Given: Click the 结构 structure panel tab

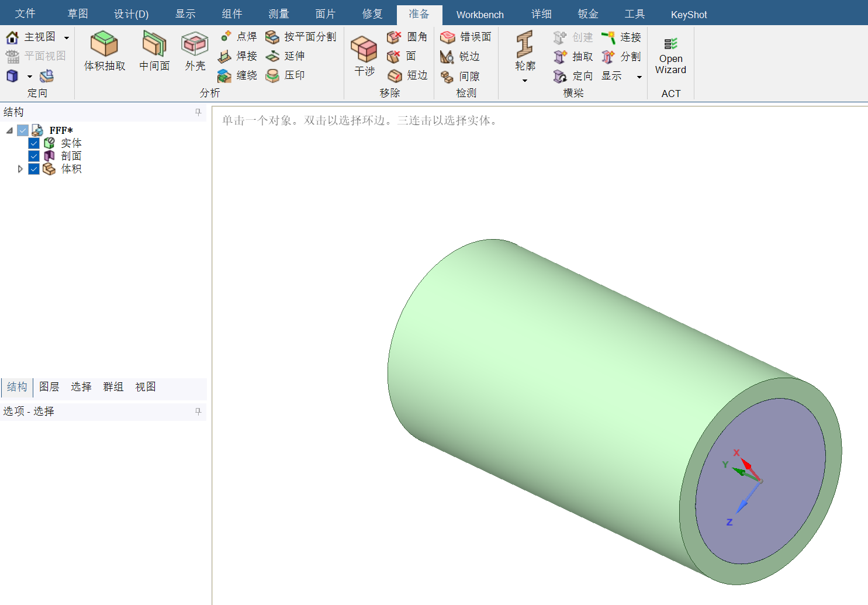Looking at the screenshot, I should pos(17,387).
